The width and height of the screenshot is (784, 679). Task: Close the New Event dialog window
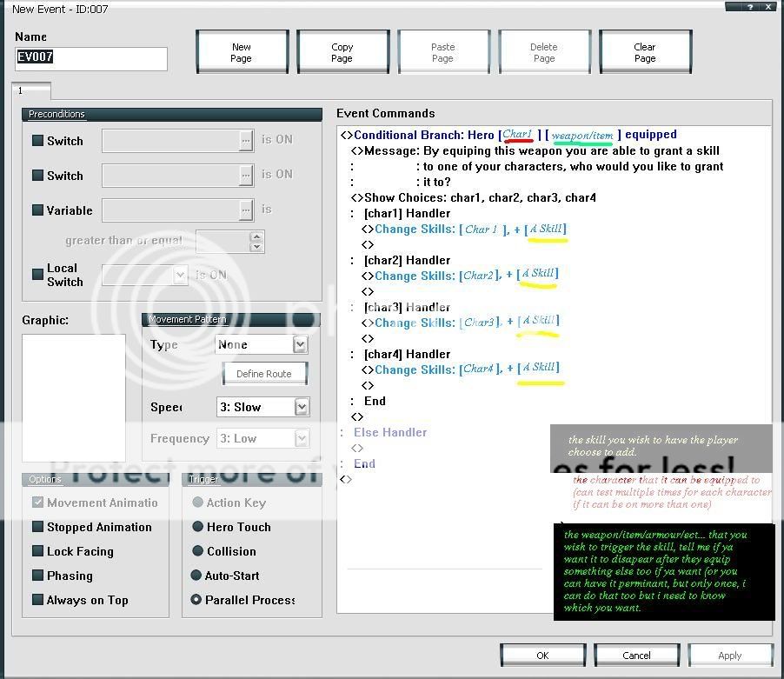tap(767, 7)
